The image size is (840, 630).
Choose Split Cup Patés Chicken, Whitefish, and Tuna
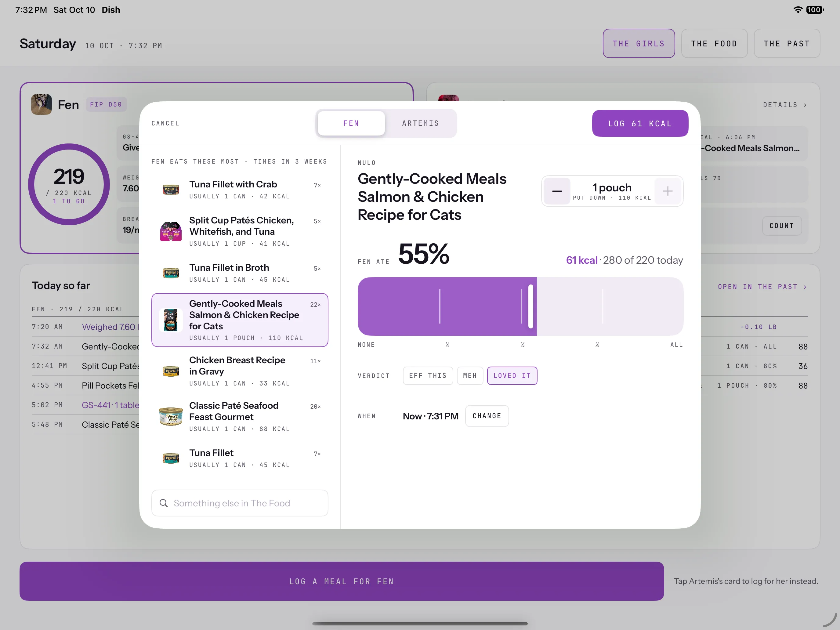click(x=240, y=231)
